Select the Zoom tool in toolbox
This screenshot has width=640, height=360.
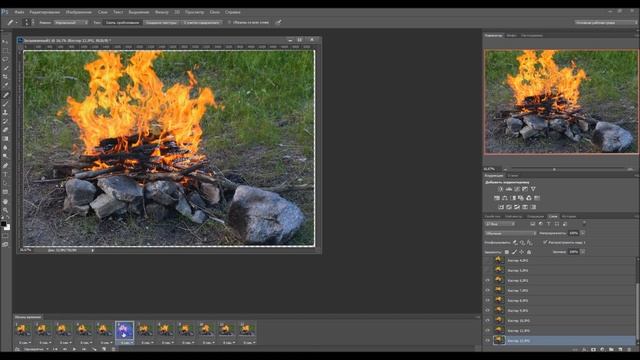click(5, 210)
